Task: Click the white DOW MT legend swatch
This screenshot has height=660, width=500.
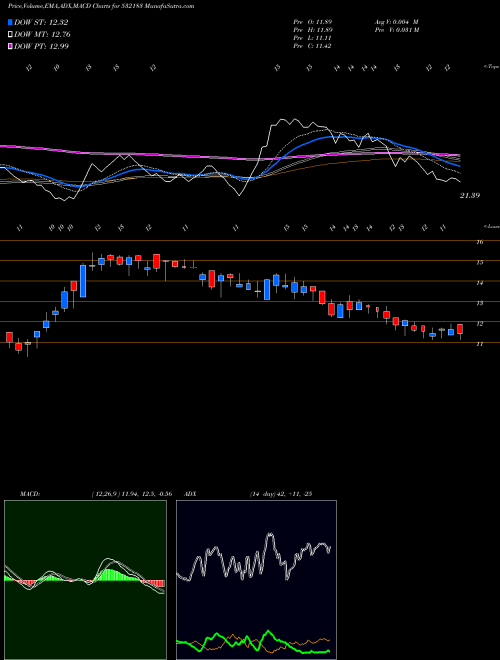Action: tap(10, 35)
